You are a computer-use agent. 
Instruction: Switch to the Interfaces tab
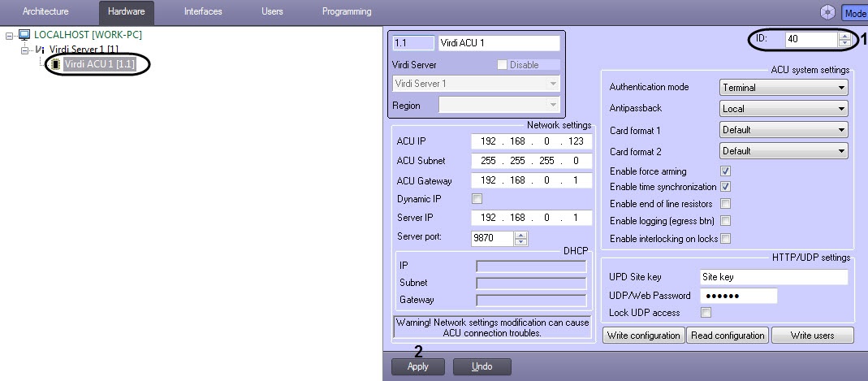[x=203, y=12]
